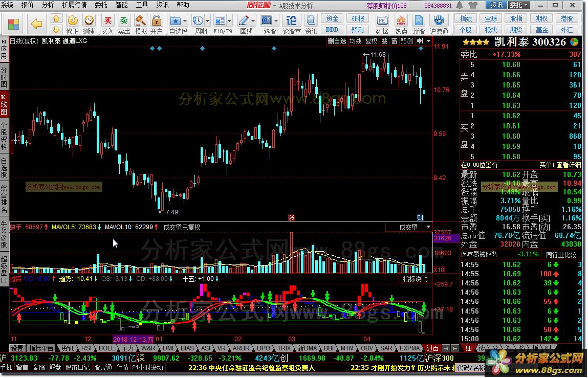Click the 指数 index button
The image size is (588, 378).
(x=466, y=18)
